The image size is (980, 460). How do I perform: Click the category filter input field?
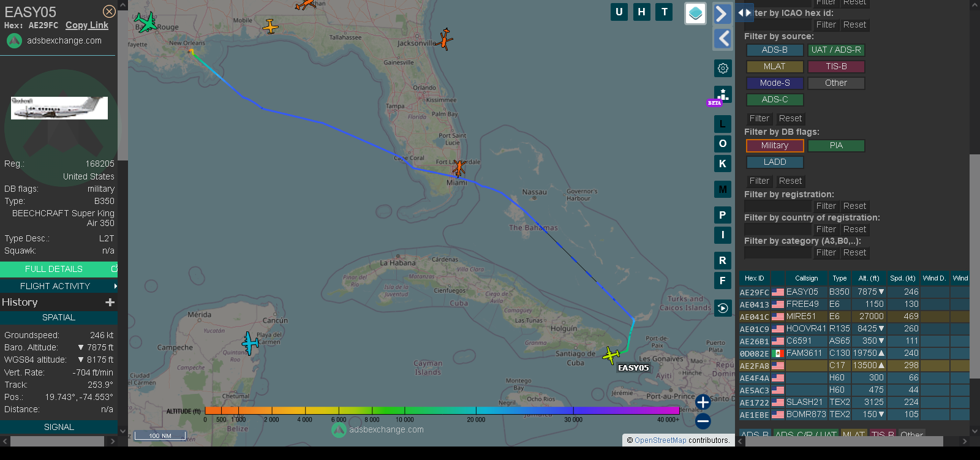click(778, 253)
